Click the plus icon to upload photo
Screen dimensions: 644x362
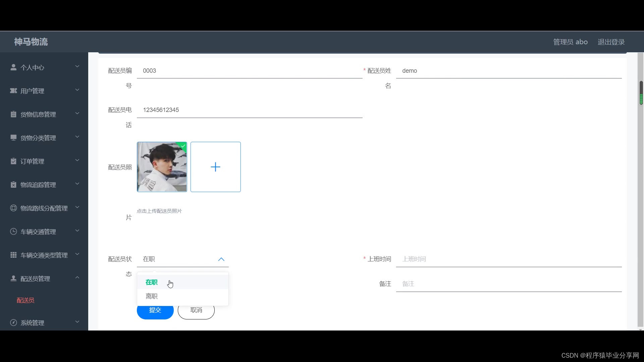[x=215, y=167]
